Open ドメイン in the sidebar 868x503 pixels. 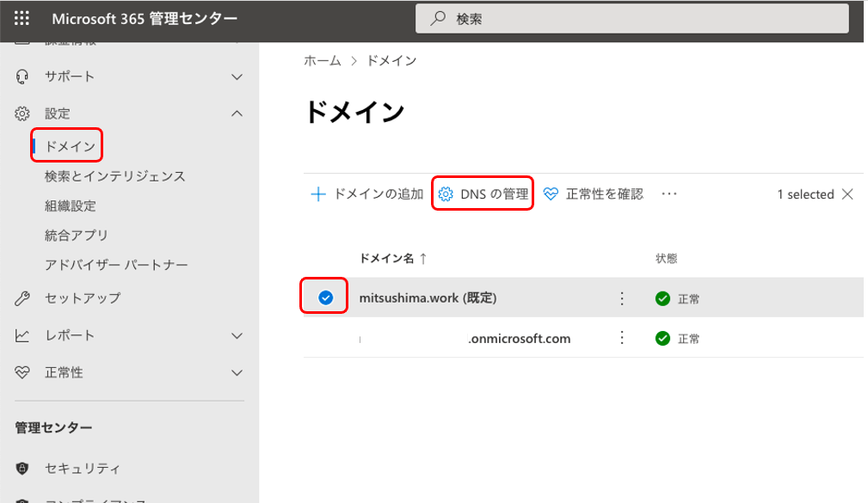pos(70,146)
